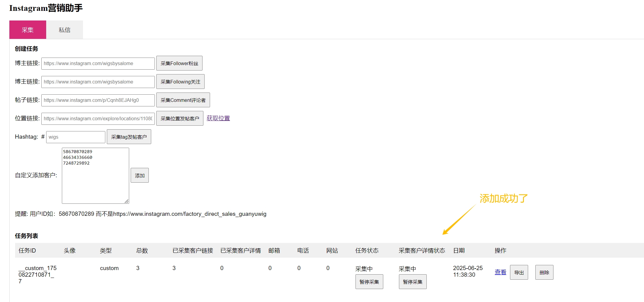
Task: Focus the blogger link field beside 采集Follower粉丝
Action: coord(98,64)
